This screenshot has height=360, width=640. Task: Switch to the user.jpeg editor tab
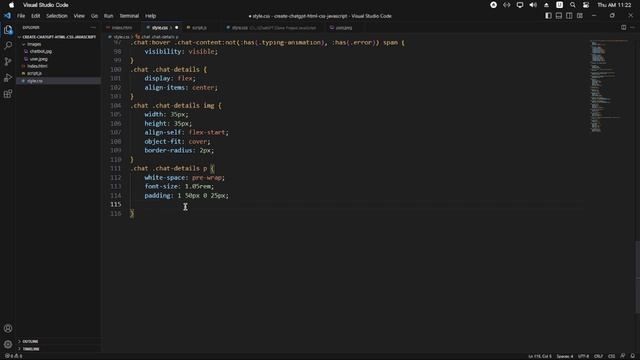coord(343,28)
